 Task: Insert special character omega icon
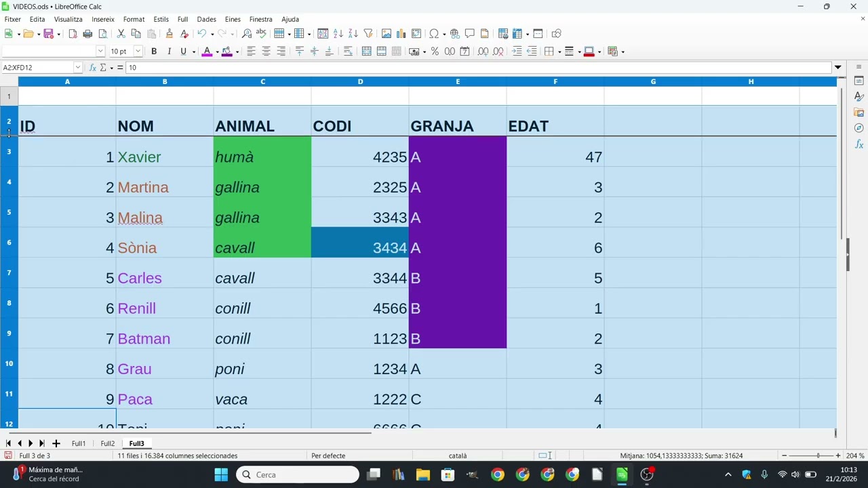434,33
